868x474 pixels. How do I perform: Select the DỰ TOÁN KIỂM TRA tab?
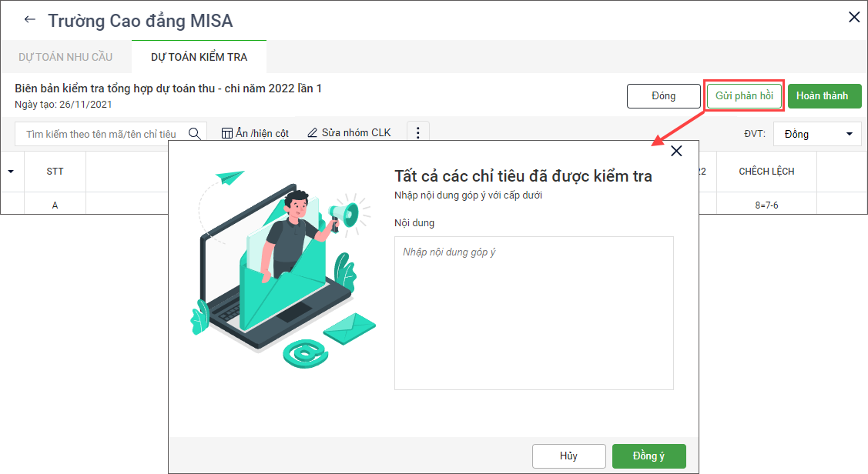199,57
